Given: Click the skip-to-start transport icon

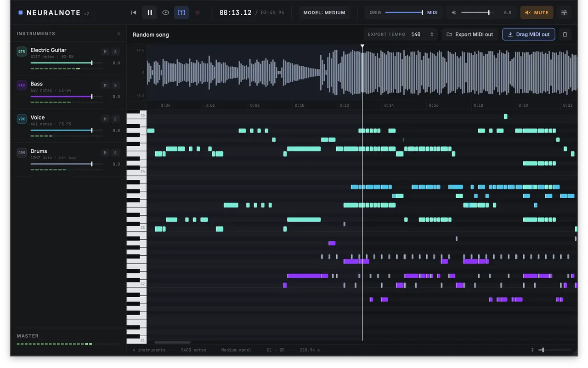Looking at the screenshot, I should (x=134, y=12).
